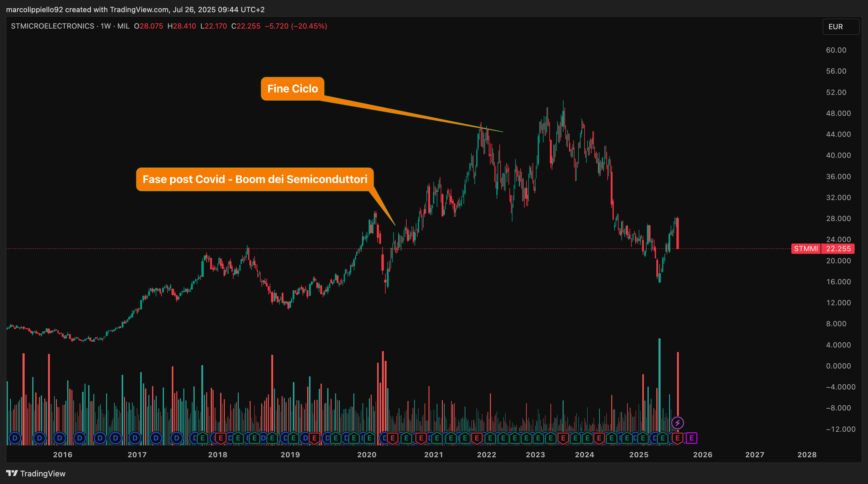868x484 pixels.
Task: Click the first blue dividend D marker
Action: coord(15,438)
